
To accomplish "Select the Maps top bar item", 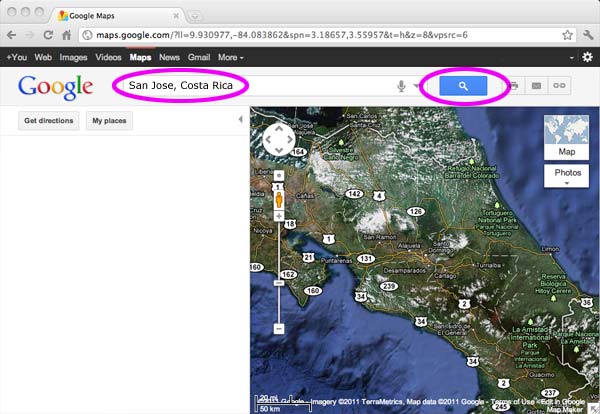I will (140, 57).
